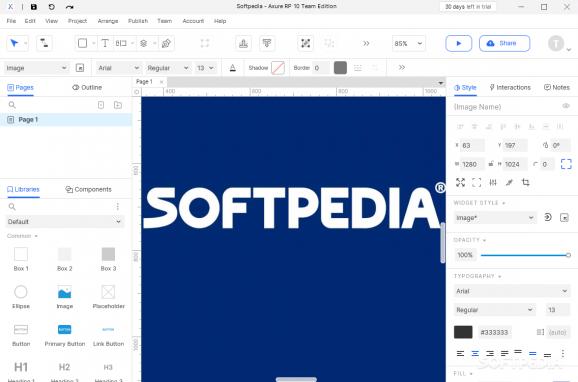Toggle lock aspect ratio

pos(491,164)
